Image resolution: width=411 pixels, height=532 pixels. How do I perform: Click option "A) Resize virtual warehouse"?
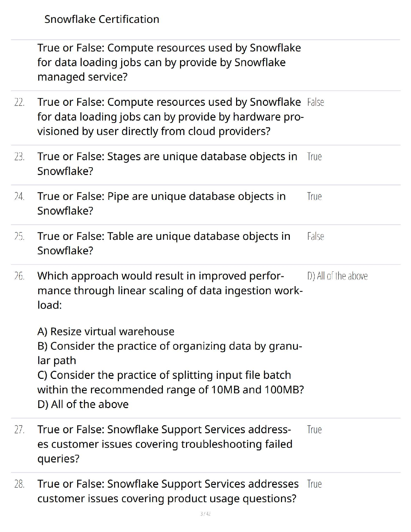click(106, 331)
